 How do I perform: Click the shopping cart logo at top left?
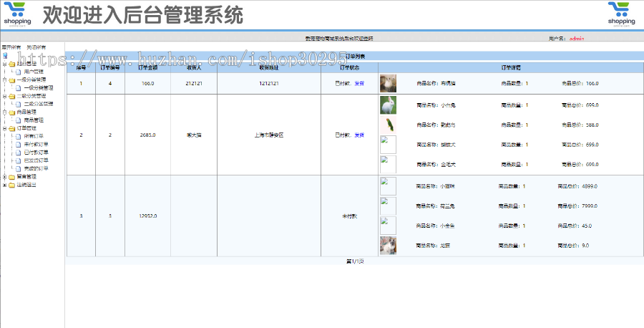tap(17, 14)
